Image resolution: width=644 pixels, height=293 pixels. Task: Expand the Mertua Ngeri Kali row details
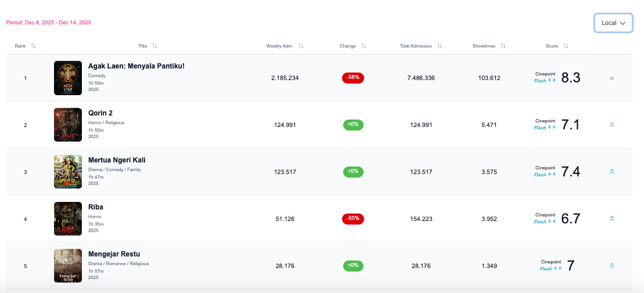click(611, 172)
